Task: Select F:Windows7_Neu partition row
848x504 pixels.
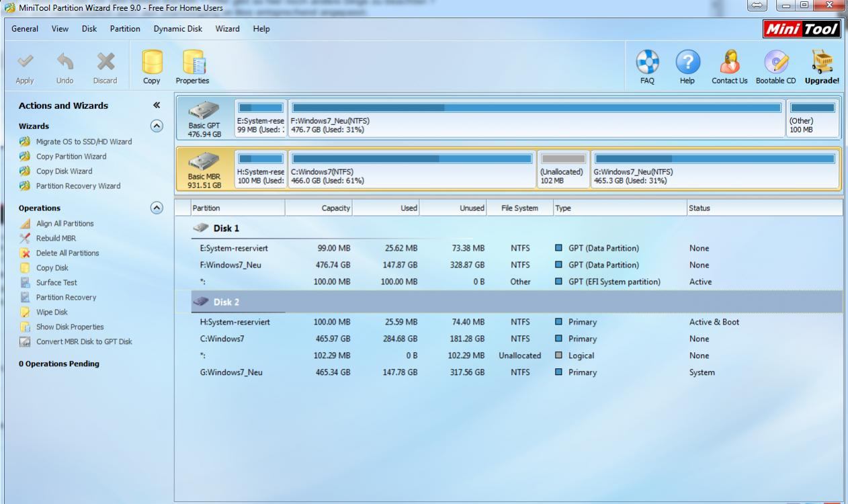Action: click(x=509, y=265)
